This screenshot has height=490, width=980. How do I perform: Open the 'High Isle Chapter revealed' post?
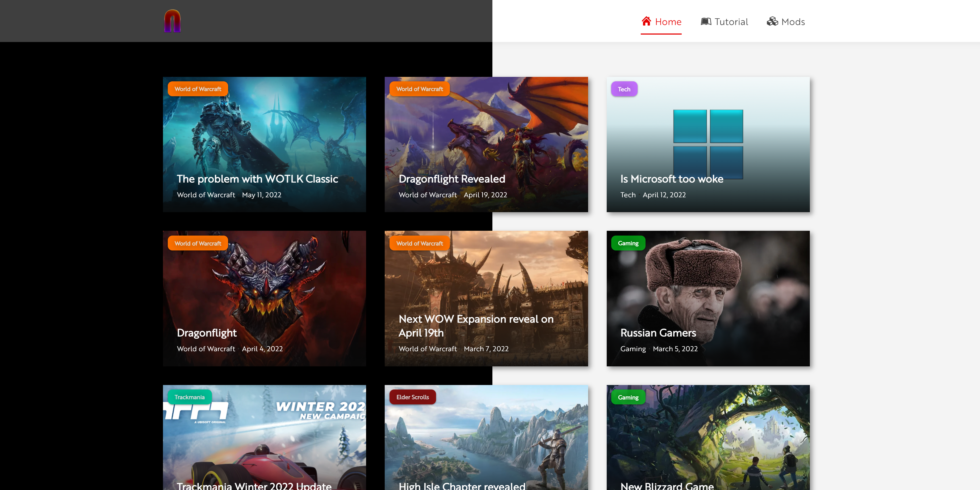click(x=462, y=485)
